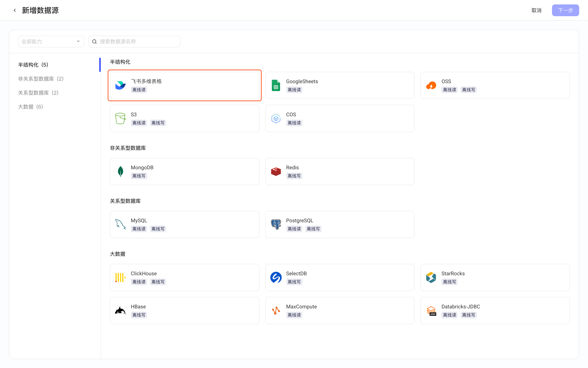Click the ClickHouse yellow bars icon

pyautogui.click(x=121, y=277)
